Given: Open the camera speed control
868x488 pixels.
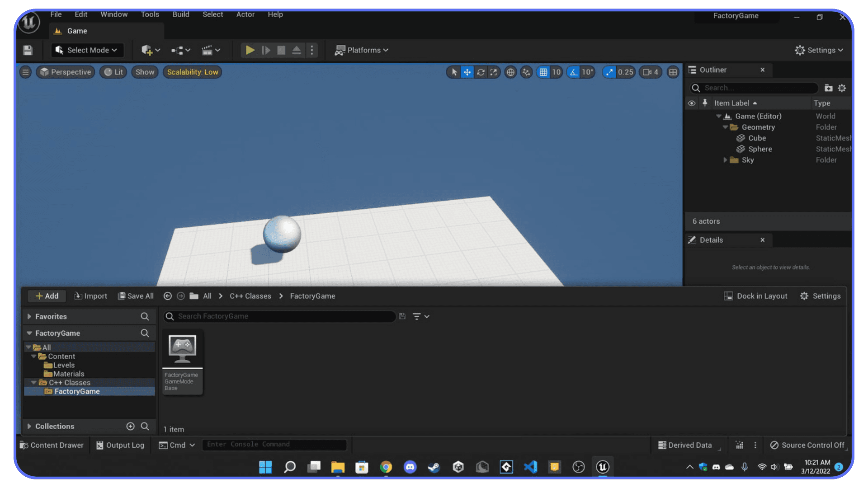Looking at the screenshot, I should tap(650, 72).
